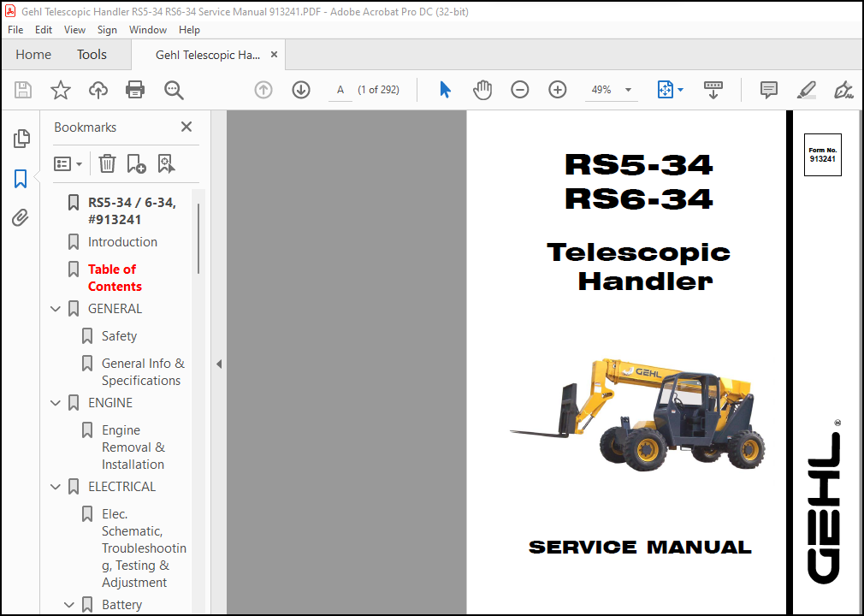This screenshot has width=864, height=616.
Task: Open the Safety bookmark
Action: click(119, 336)
